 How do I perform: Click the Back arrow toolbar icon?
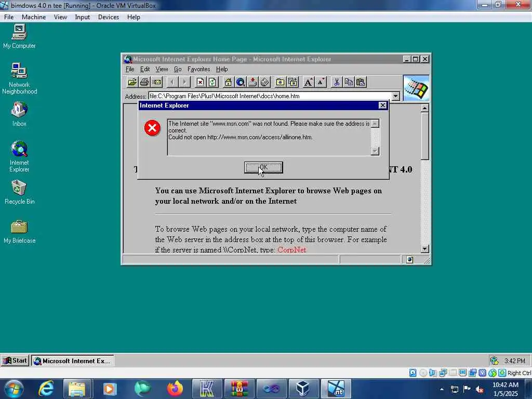pyautogui.click(x=172, y=82)
